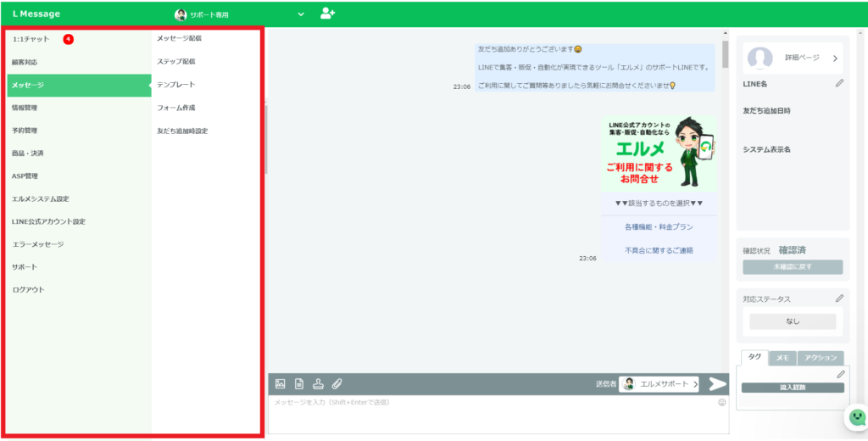
Task: Click the chat area vertical scrollbar
Action: (726, 54)
